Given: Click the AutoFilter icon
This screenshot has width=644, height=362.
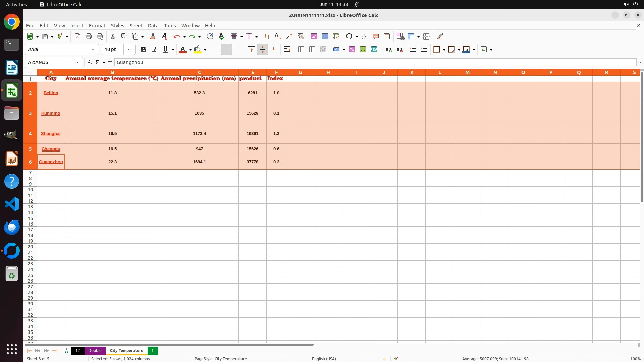Looking at the screenshot, I should tap(301, 36).
